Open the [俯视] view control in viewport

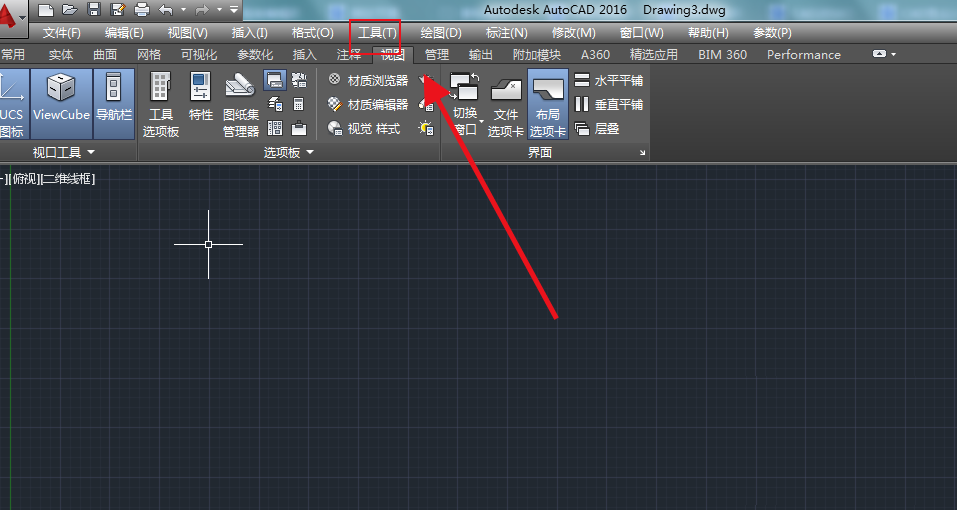point(23,179)
